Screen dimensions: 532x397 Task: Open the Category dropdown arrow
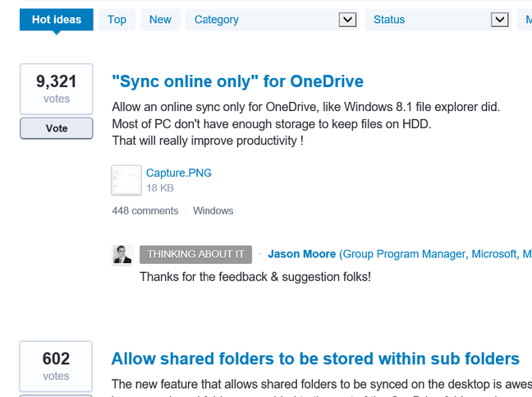(x=347, y=20)
